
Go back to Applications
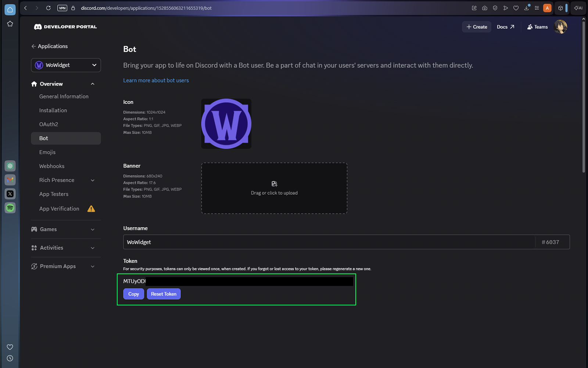[50, 46]
